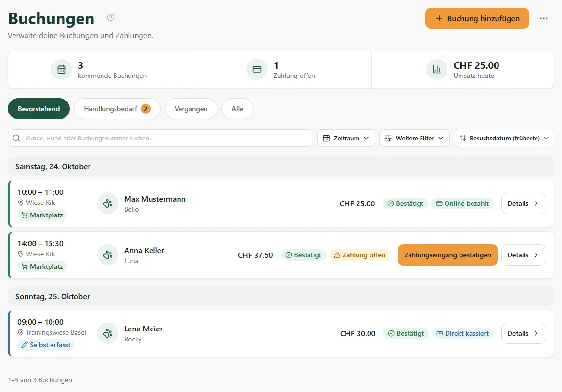The image size is (562, 392).
Task: Switch to the Bevorstehend tab
Action: pyautogui.click(x=38, y=109)
